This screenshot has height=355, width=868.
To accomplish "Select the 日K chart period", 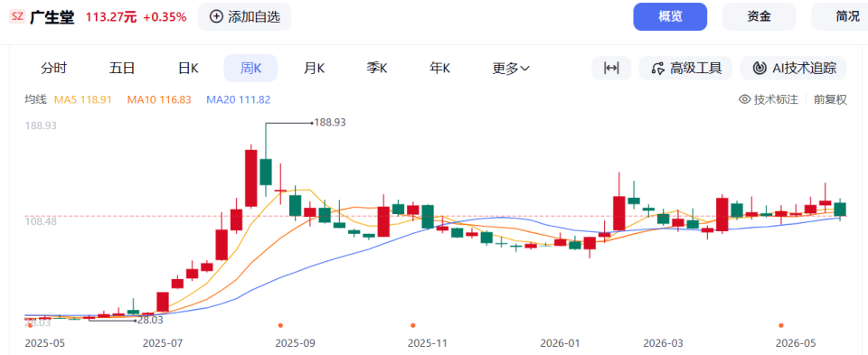I will (188, 68).
